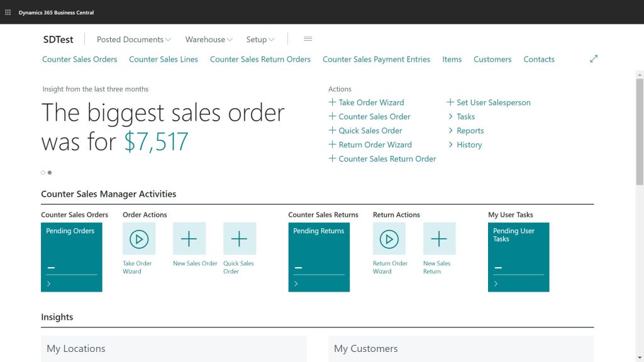Open the Pending Returns cue tile

[x=319, y=256]
